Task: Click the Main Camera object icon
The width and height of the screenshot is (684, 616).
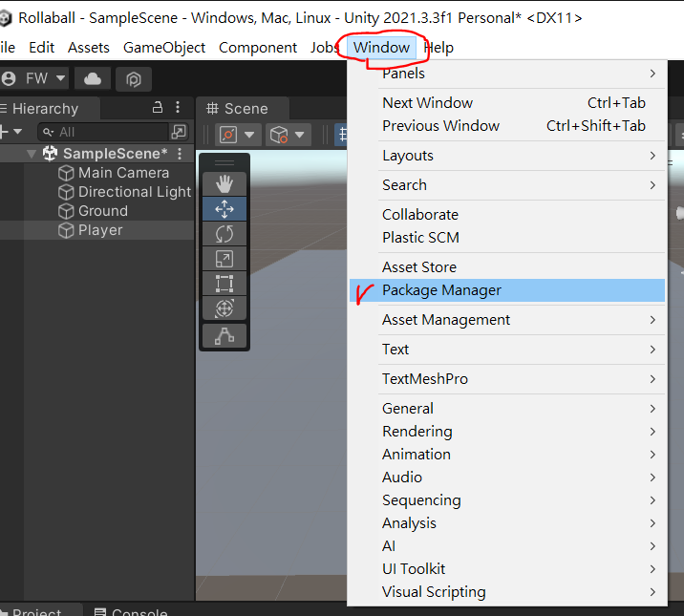Action: point(66,173)
